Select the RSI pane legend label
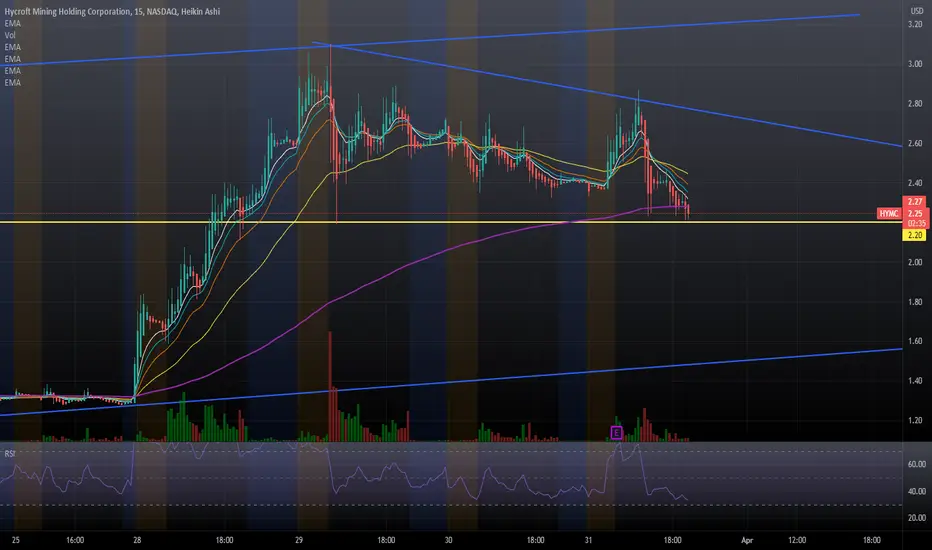 pos(10,454)
